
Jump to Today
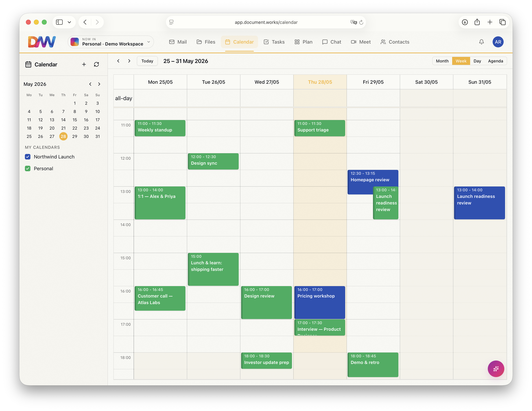pyautogui.click(x=147, y=61)
